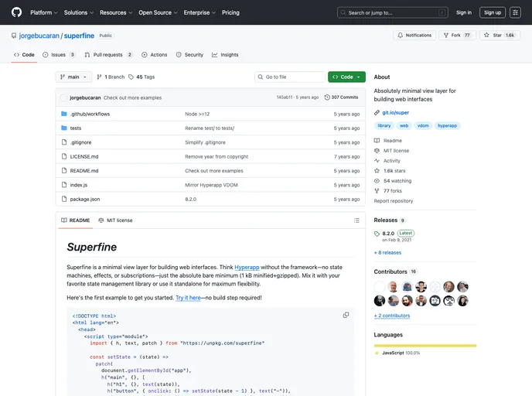Click the history clock icon beside 307 Commits

tap(327, 97)
